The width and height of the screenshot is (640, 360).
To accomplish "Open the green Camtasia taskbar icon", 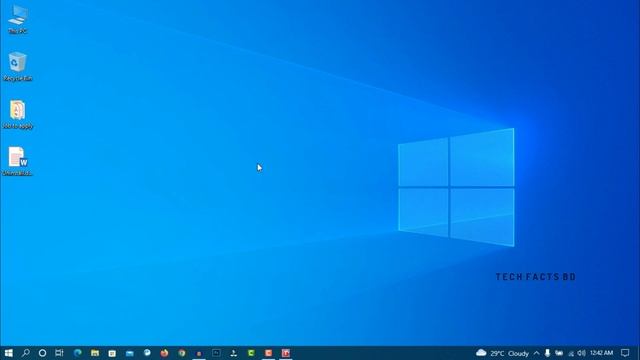I will point(251,353).
